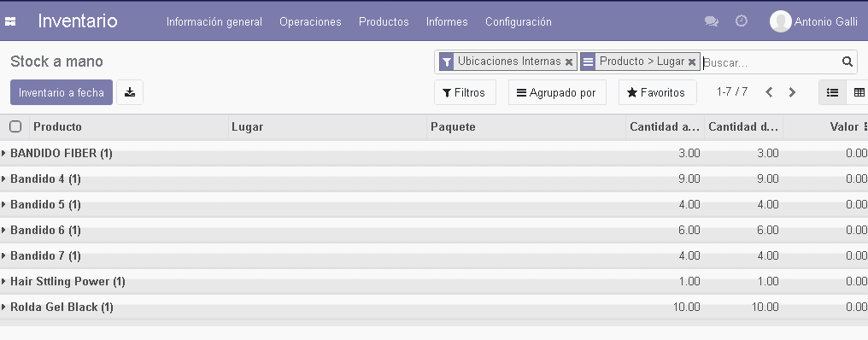
Task: Focus the Buscar search field
Action: [x=771, y=62]
